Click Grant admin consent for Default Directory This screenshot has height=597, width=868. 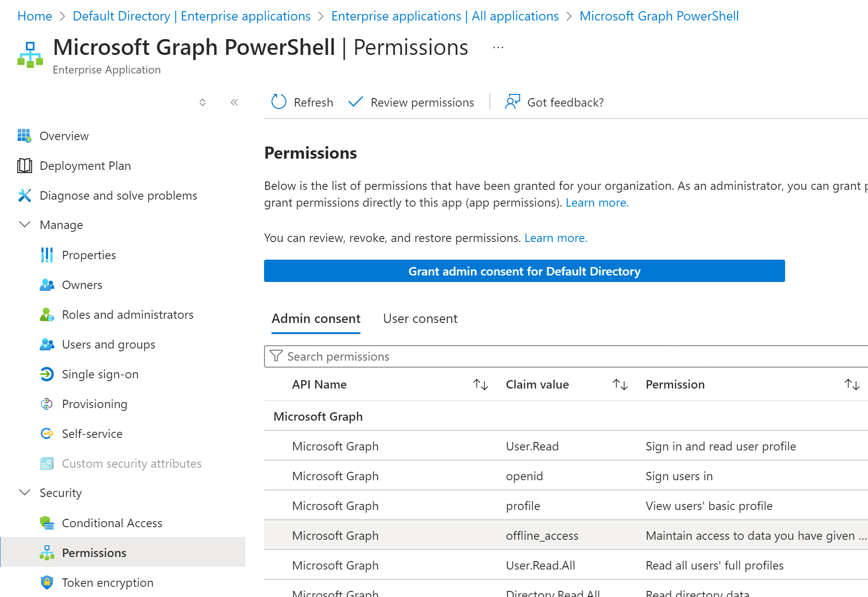click(524, 271)
